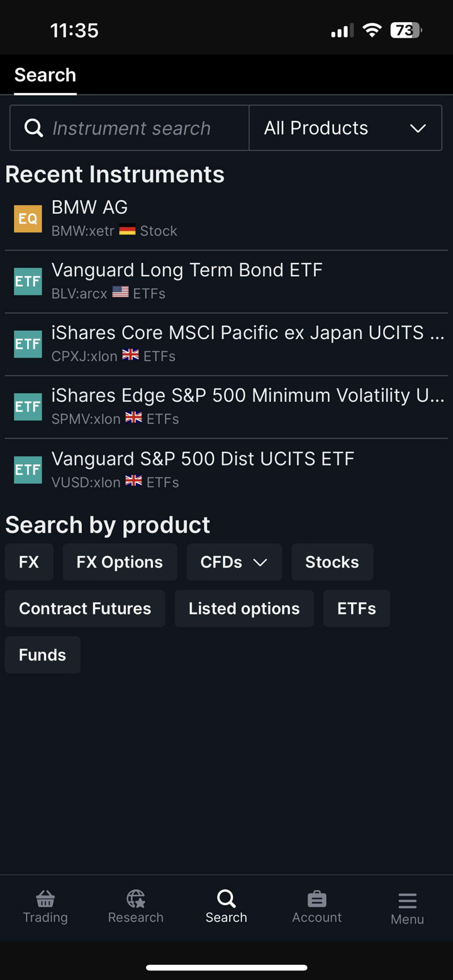Tap the Account briefcase icon
Viewport: 453px width, 980px height.
click(x=316, y=899)
